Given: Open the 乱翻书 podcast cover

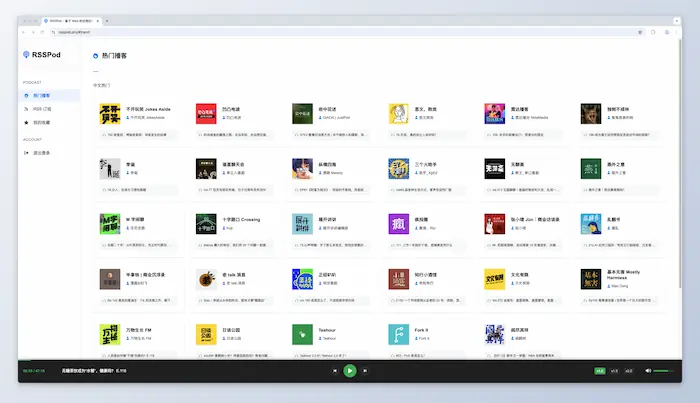Looking at the screenshot, I should [591, 224].
